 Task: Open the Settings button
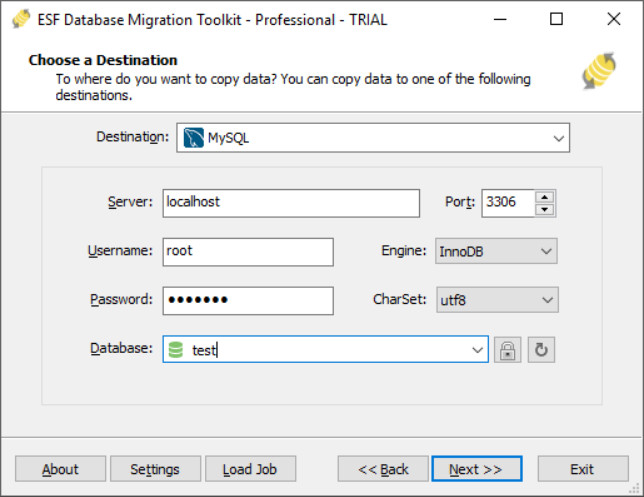coord(155,469)
